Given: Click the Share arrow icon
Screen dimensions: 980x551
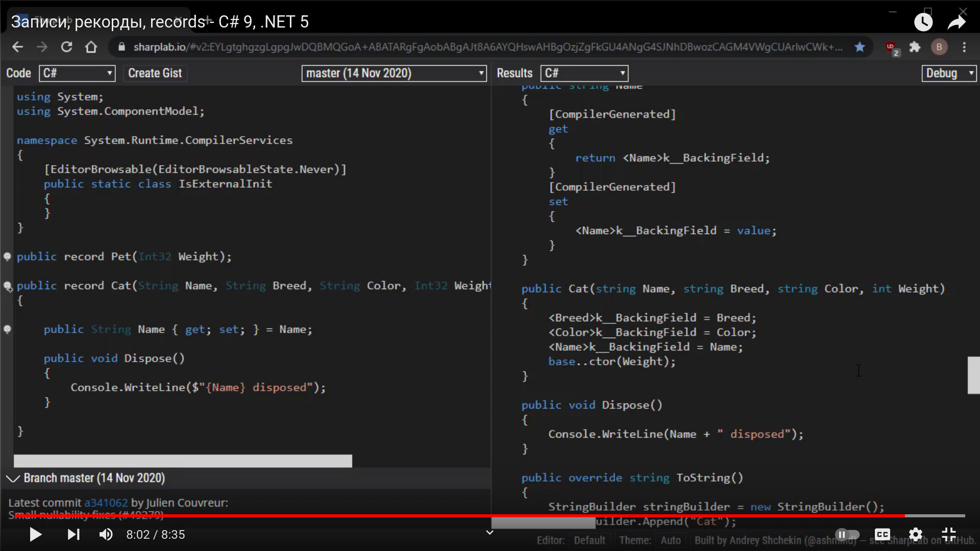Looking at the screenshot, I should pyautogui.click(x=957, y=22).
